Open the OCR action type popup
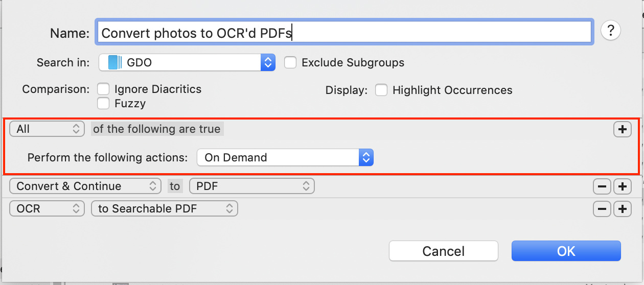 click(x=47, y=208)
